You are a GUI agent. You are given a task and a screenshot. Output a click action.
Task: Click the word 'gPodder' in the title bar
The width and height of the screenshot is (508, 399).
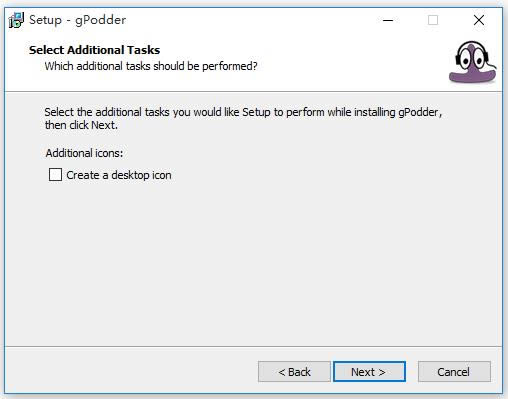(100, 20)
